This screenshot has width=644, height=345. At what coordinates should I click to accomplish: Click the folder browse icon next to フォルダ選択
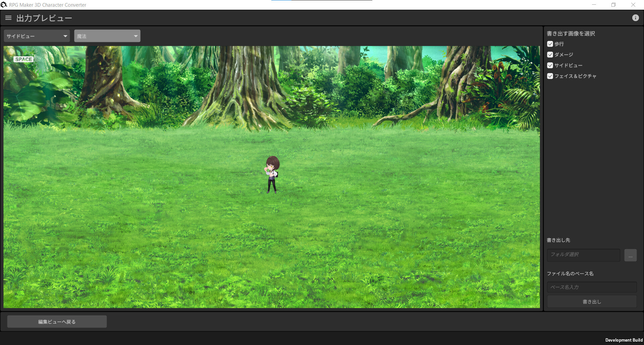point(630,255)
